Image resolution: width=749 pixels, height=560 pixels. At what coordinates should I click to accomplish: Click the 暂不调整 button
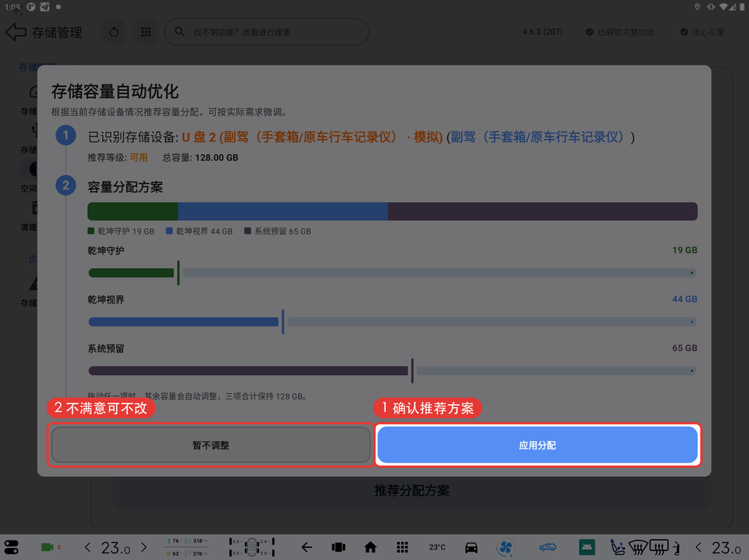210,445
